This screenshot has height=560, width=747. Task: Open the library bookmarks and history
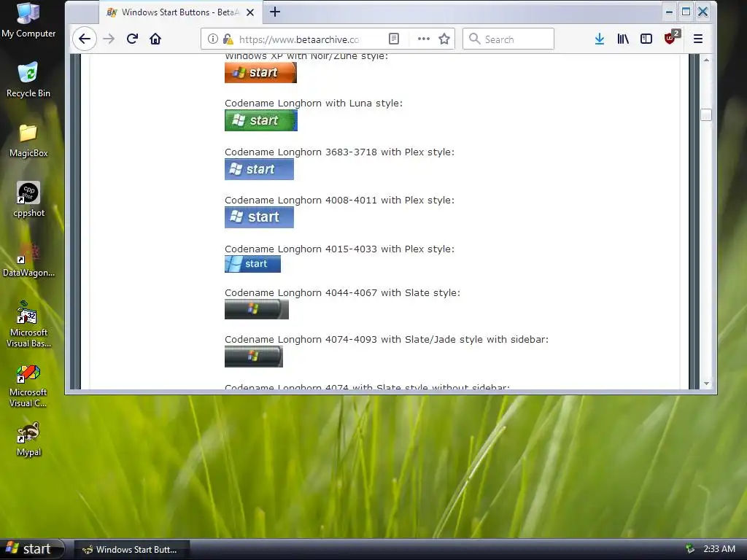pos(623,39)
